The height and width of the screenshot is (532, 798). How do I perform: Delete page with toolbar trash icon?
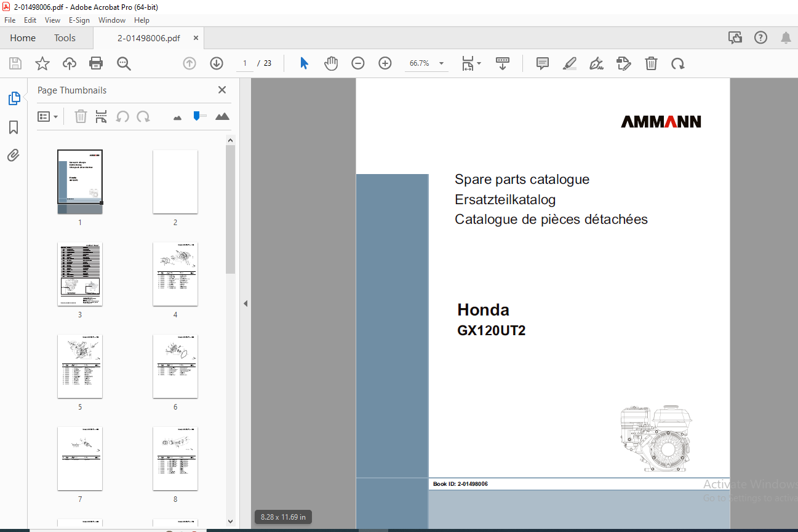[651, 63]
